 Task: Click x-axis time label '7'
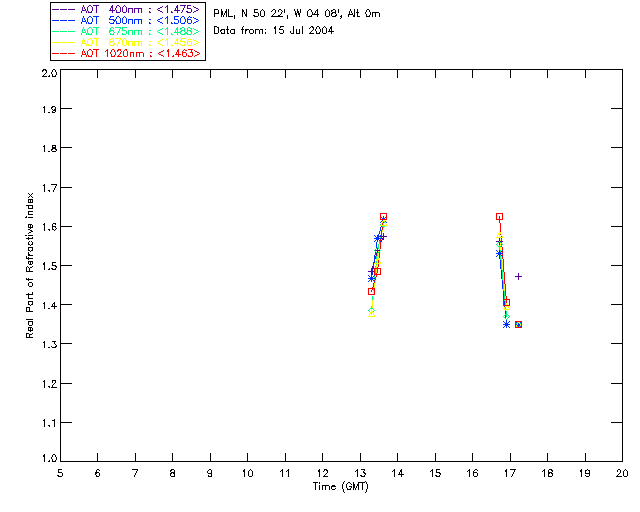tap(135, 473)
